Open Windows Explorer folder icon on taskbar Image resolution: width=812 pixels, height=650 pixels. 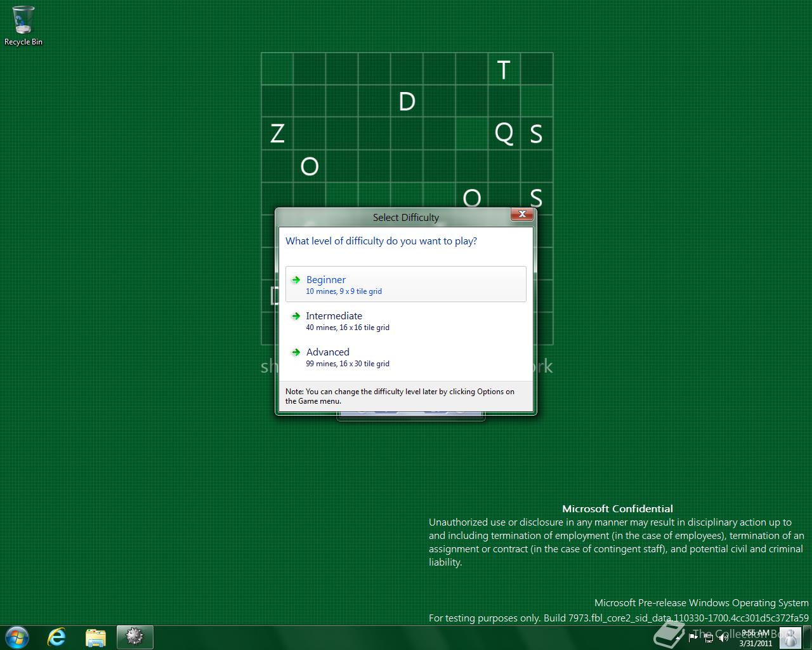(96, 637)
